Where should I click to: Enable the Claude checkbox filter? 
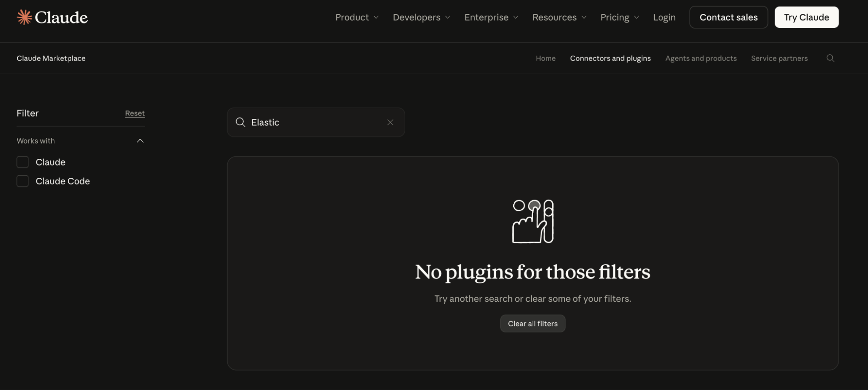point(23,162)
